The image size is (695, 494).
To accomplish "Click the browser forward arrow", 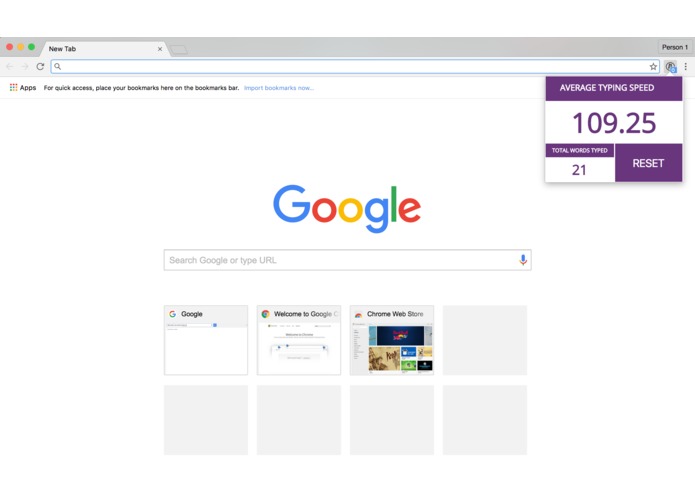I will [x=25, y=66].
